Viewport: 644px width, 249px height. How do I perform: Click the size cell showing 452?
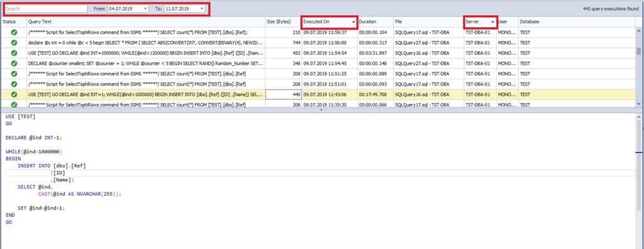pyautogui.click(x=284, y=53)
